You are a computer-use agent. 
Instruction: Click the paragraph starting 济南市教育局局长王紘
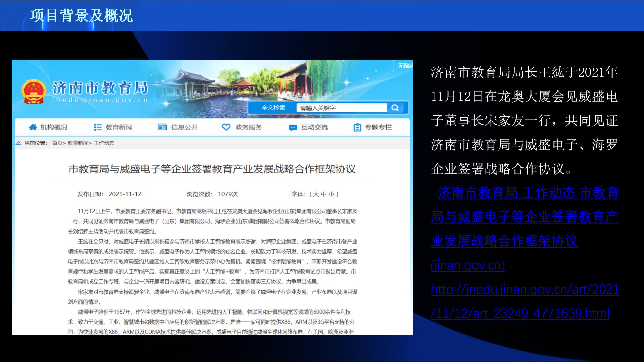pos(524,121)
